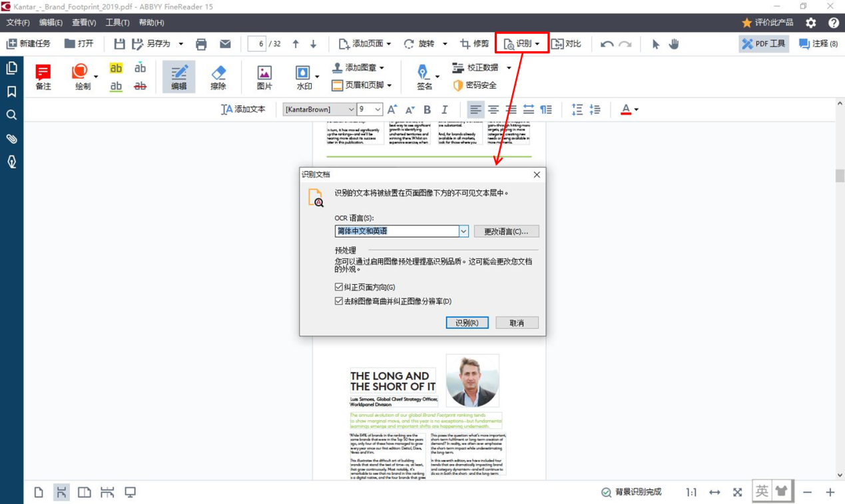Viewport: 845px width, 504px height.
Task: Click the page number field showing 6
Action: tap(257, 44)
